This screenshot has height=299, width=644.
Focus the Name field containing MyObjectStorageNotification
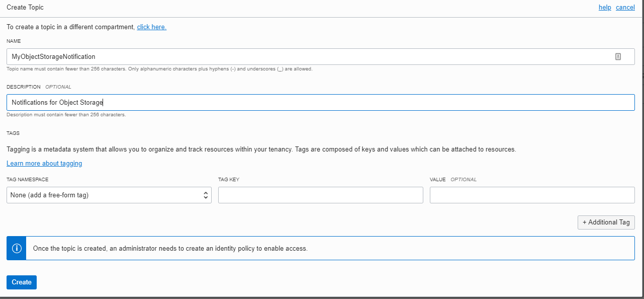tap(321, 56)
